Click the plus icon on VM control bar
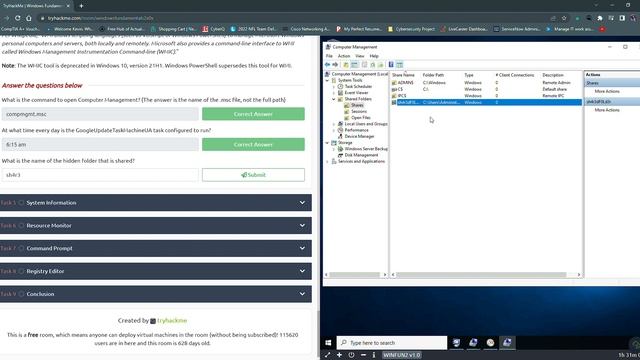Screen dimensions: 640x360 339,355
